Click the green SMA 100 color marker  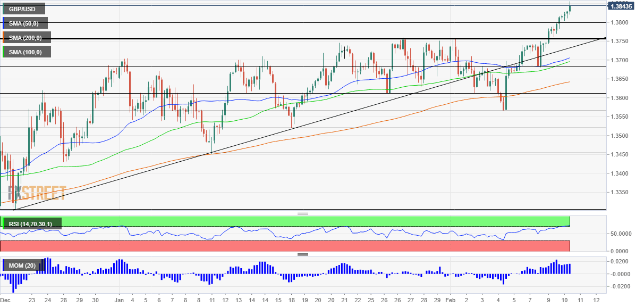click(4, 52)
